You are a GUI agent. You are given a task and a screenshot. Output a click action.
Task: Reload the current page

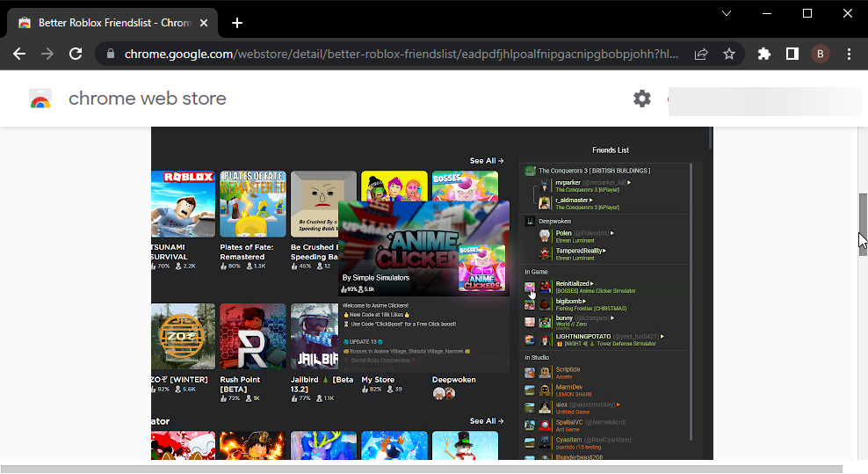click(x=76, y=54)
